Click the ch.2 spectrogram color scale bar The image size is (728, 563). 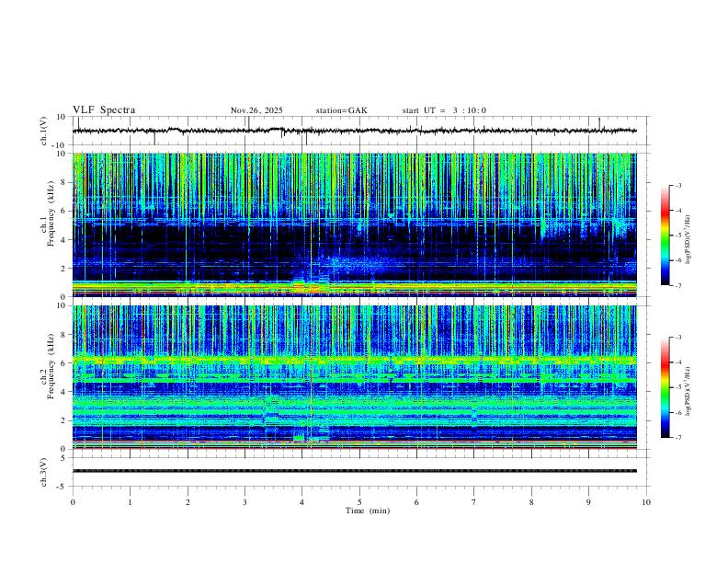tap(665, 387)
